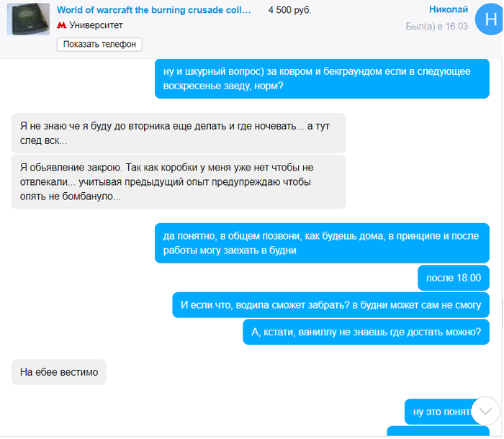Viewport: 504px width, 439px height.
Task: Click the 'Был(а) в 16:03' last seen status
Action: (x=436, y=27)
